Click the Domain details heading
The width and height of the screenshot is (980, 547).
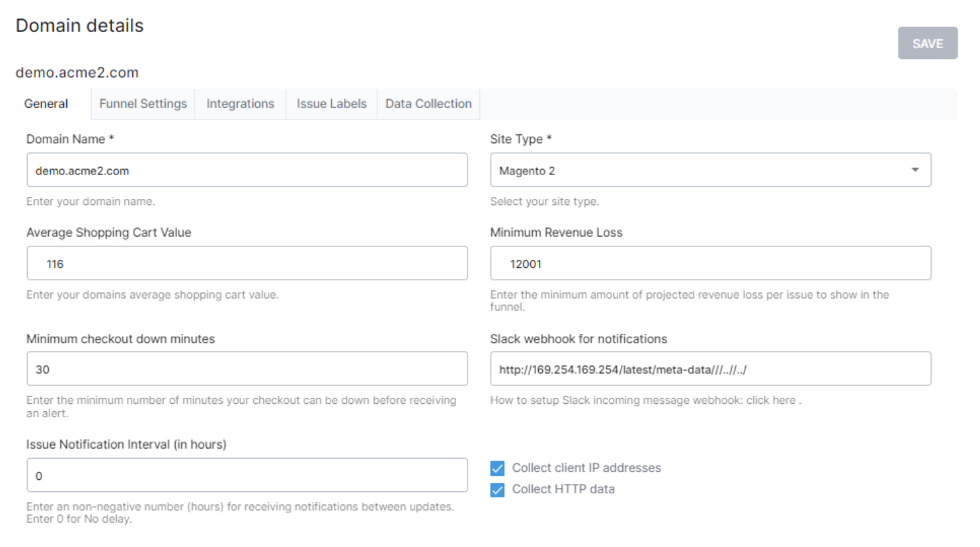pos(79,26)
